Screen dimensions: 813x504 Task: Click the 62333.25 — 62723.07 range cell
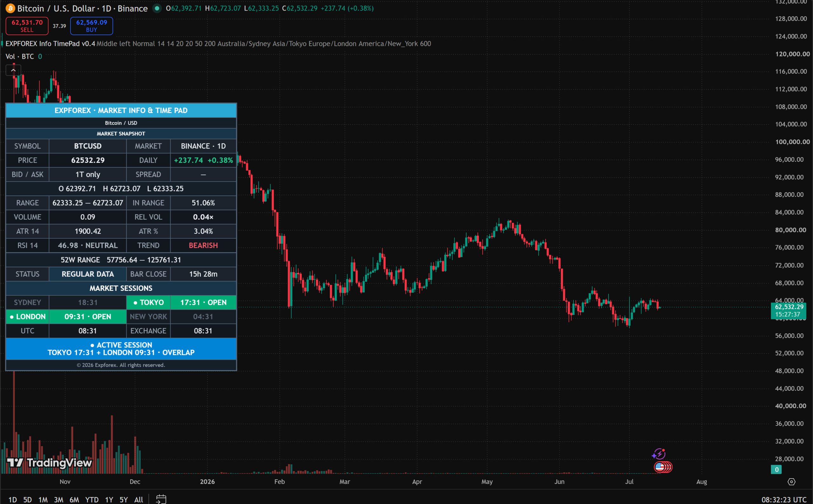(88, 203)
